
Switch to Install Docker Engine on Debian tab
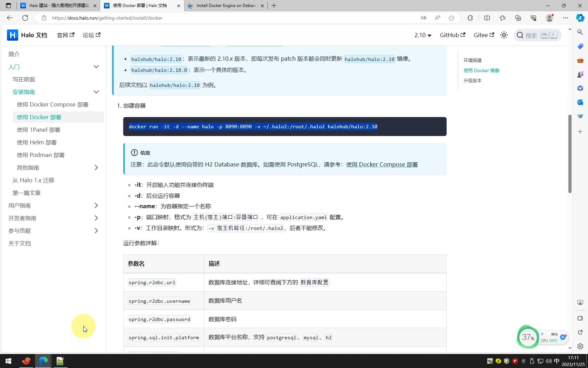[x=226, y=6]
